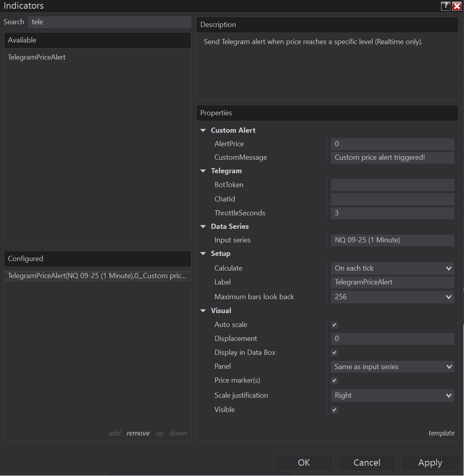Select the configured TelegramPriceAlert indicator entry
This screenshot has width=464, height=476.
click(97, 276)
